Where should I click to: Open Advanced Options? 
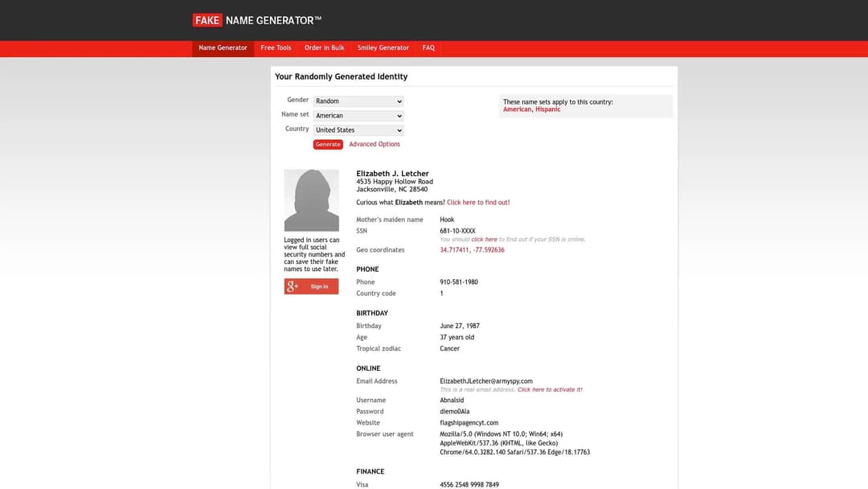click(x=375, y=143)
